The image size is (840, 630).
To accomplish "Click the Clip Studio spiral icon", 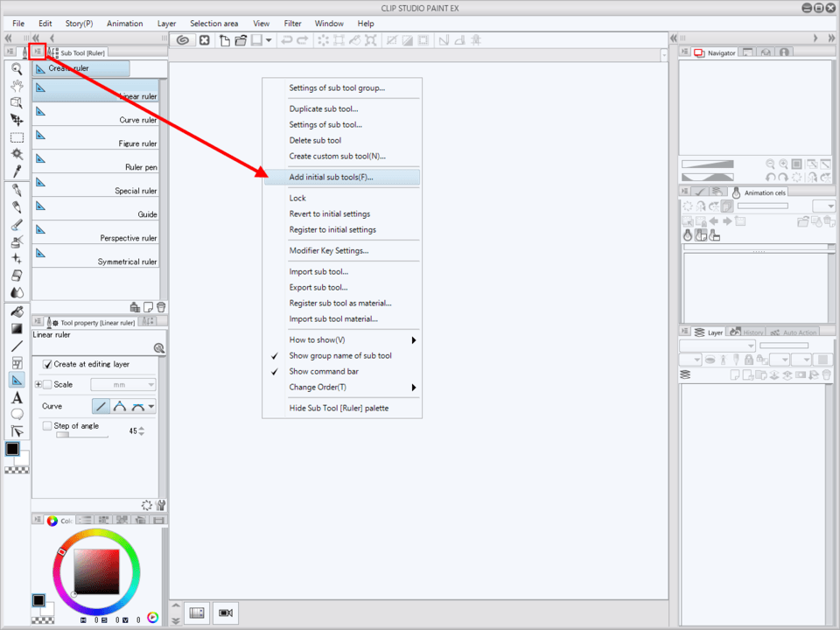I will [183, 40].
